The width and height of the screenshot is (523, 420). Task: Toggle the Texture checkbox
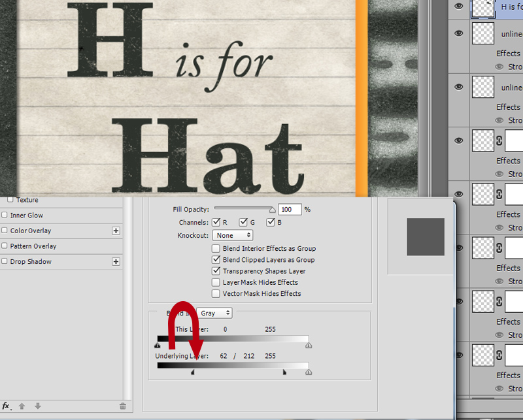[x=10, y=199]
